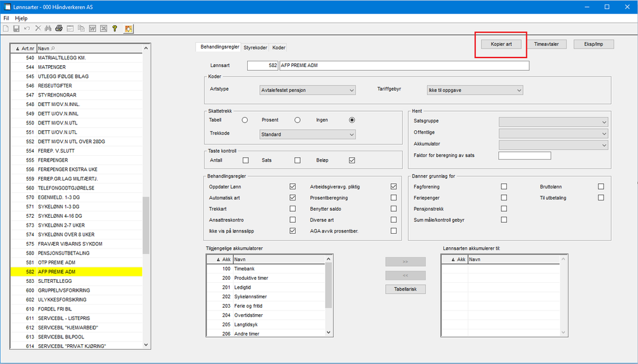Click the export to Word icon
This screenshot has width=638, height=364.
pyautogui.click(x=93, y=29)
